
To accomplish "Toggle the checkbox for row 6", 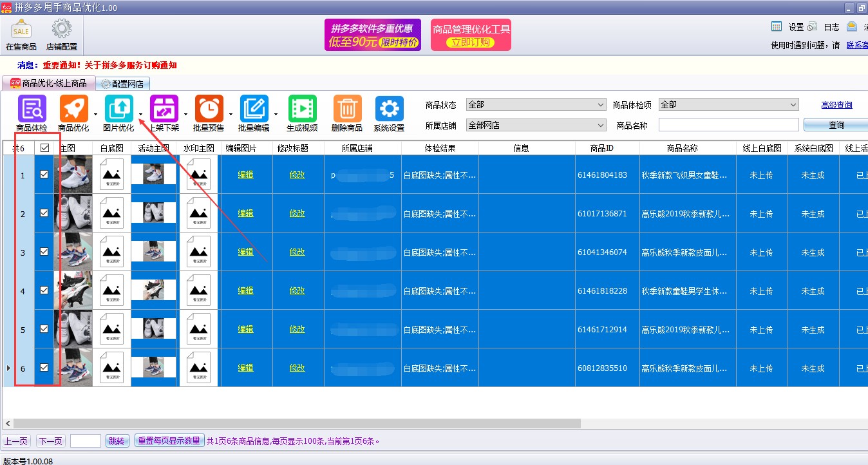I will coord(43,367).
